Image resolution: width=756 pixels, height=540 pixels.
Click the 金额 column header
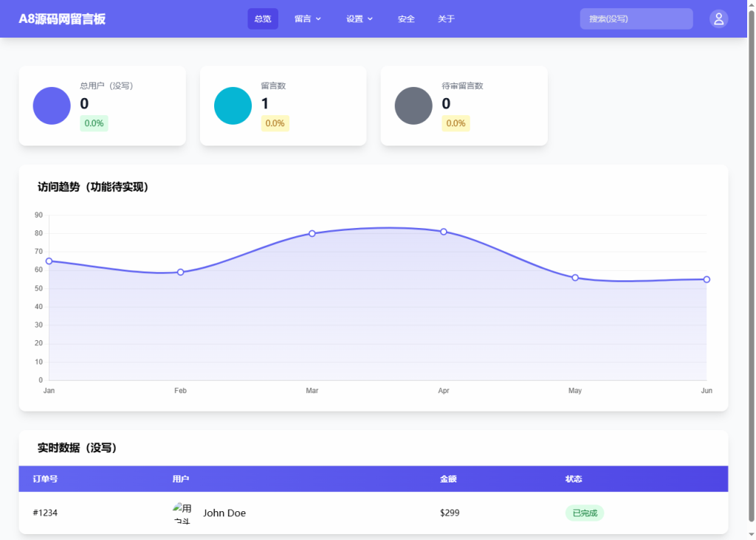(448, 479)
